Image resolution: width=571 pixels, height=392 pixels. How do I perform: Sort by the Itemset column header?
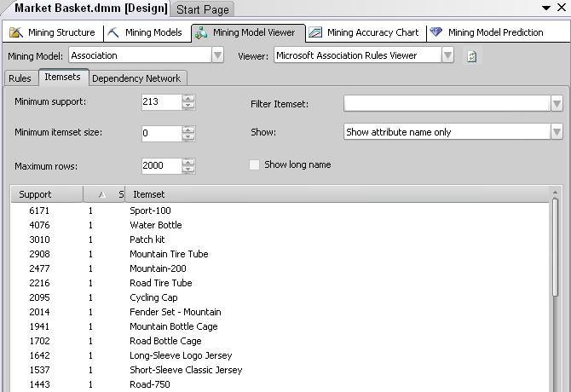pyautogui.click(x=337, y=194)
